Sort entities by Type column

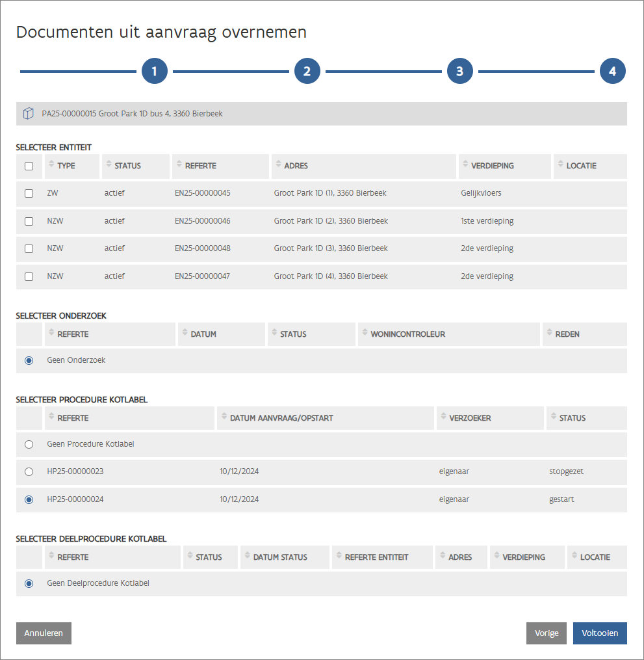click(x=66, y=166)
